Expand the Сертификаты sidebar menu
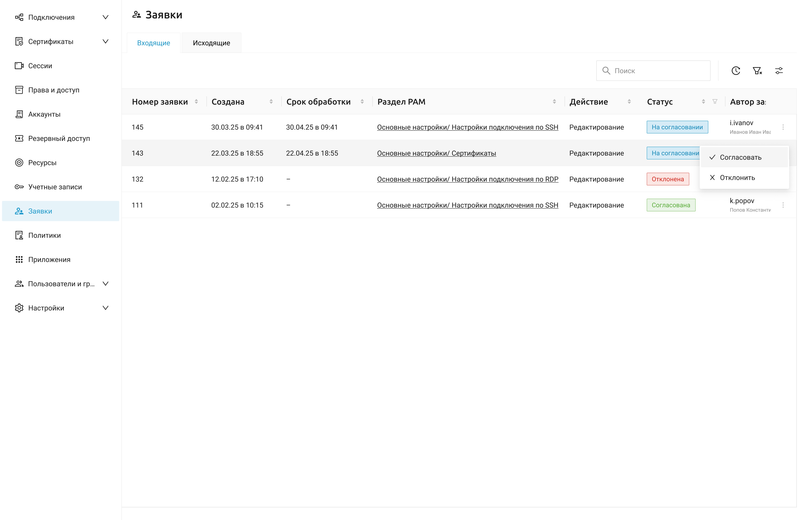 pos(105,42)
